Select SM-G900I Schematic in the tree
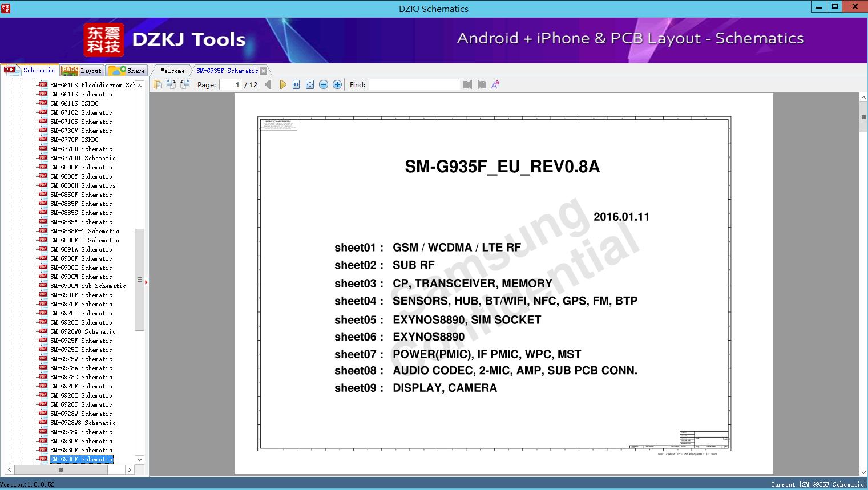Screen dimensions: 868x490 click(x=81, y=268)
